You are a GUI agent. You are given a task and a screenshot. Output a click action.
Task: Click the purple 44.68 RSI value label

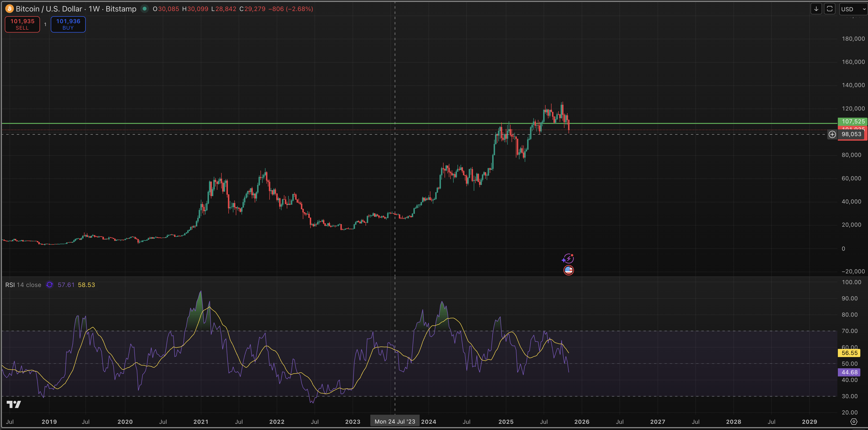click(849, 372)
